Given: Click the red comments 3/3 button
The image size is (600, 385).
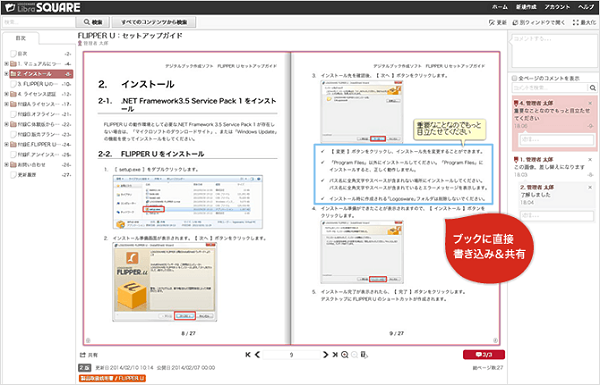Looking at the screenshot, I should pos(484,355).
